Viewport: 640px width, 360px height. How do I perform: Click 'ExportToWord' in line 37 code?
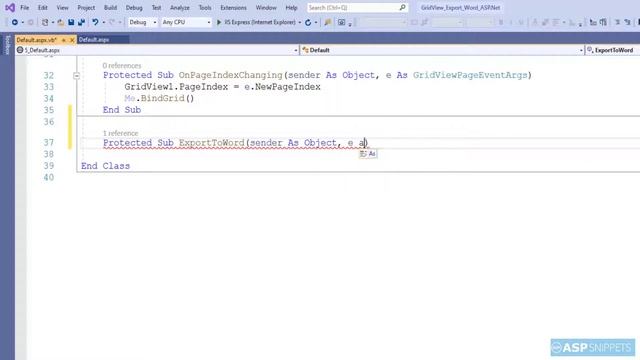click(211, 143)
